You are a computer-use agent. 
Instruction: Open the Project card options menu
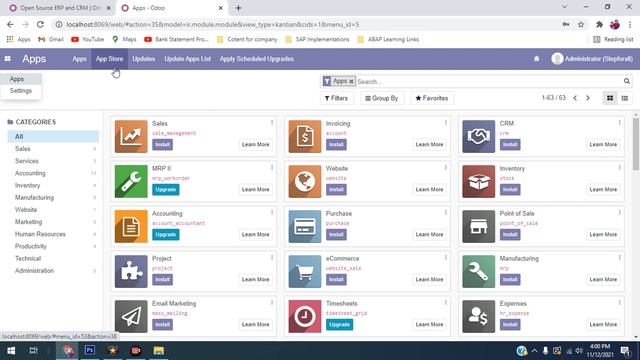[x=272, y=258]
